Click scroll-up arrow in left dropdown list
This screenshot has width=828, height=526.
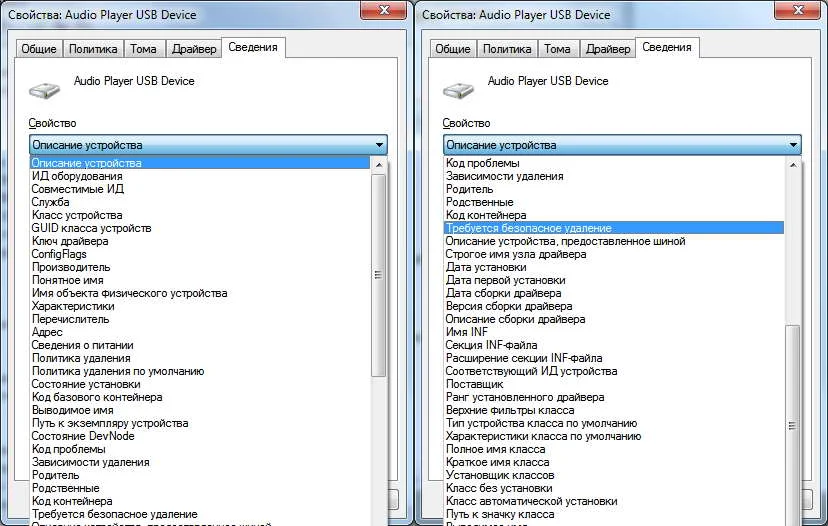pyautogui.click(x=379, y=165)
